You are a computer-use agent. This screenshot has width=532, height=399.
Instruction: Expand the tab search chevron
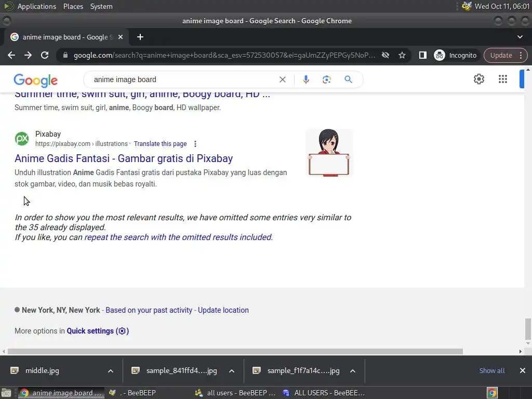[520, 37]
